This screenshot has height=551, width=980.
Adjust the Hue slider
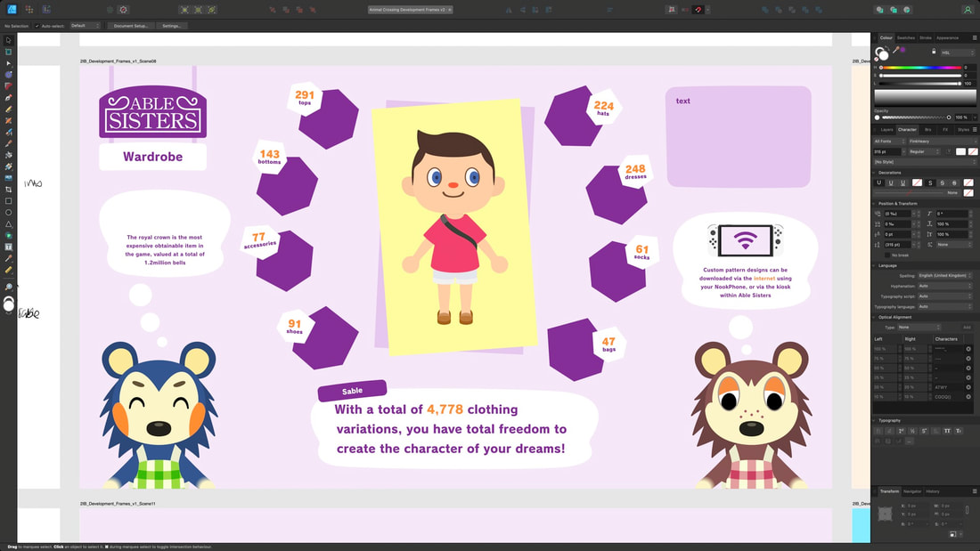tap(920, 68)
